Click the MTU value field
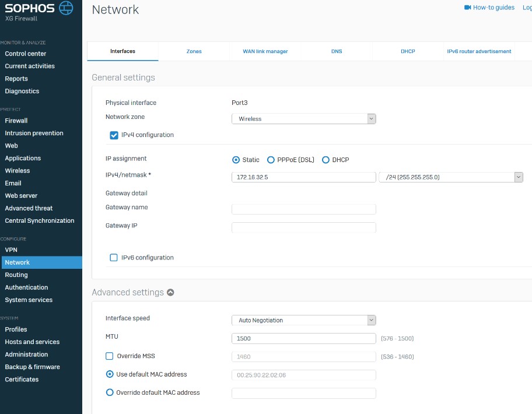The height and width of the screenshot is (414, 532). tap(303, 338)
